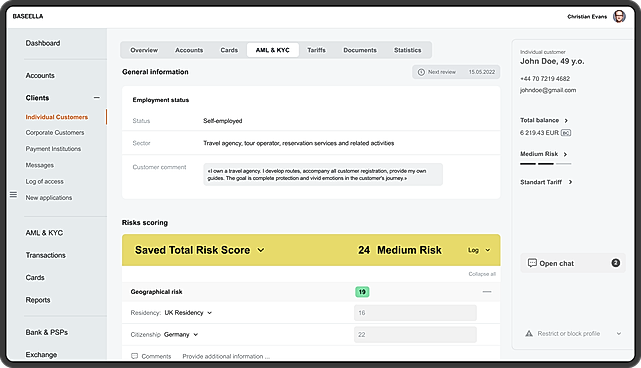
Task: Click the hamburger menu icon on sidebar
Action: pos(13,195)
